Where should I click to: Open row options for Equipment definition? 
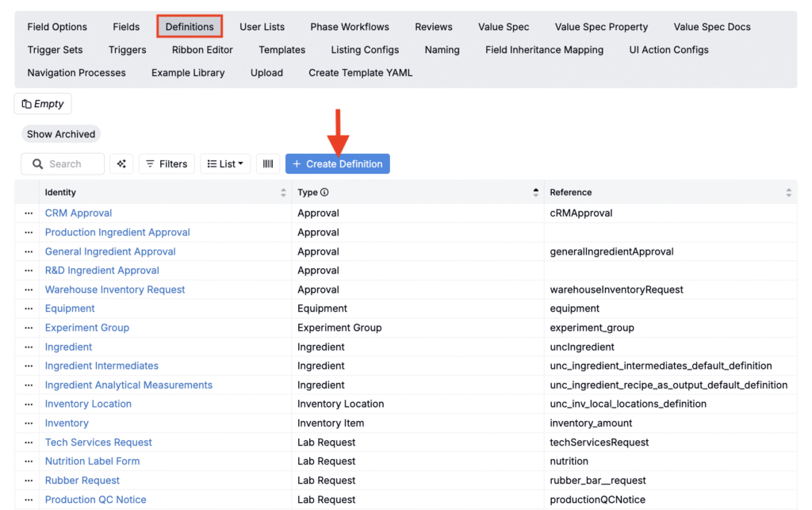coord(29,309)
